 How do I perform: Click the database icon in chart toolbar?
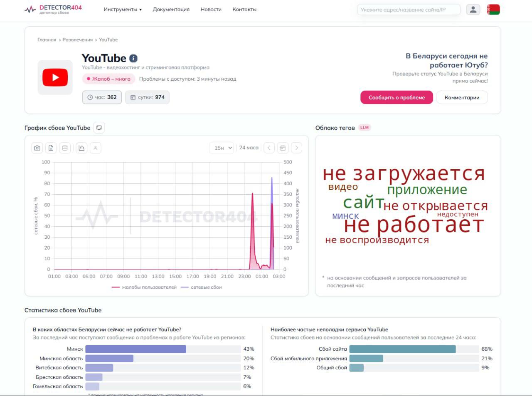click(x=64, y=148)
